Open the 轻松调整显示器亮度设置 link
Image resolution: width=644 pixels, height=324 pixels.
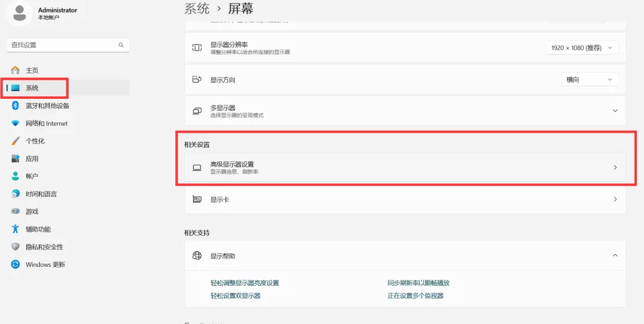pyautogui.click(x=245, y=283)
